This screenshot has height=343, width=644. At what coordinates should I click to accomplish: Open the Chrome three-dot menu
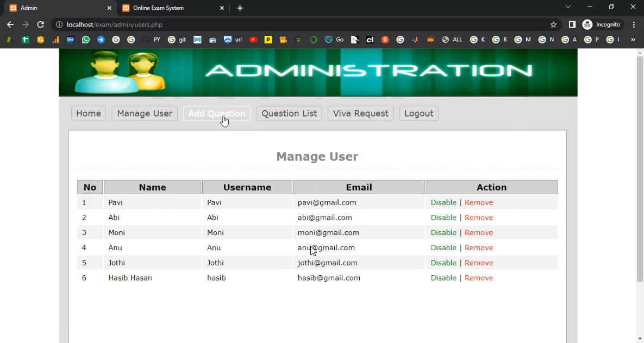[x=634, y=24]
